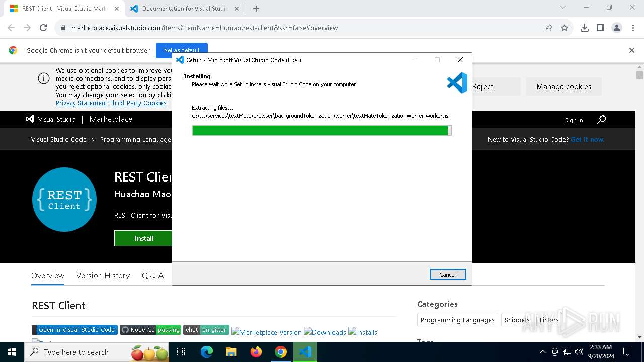Click the browser back arrow
Viewport: 644px width, 362px height.
point(11,28)
